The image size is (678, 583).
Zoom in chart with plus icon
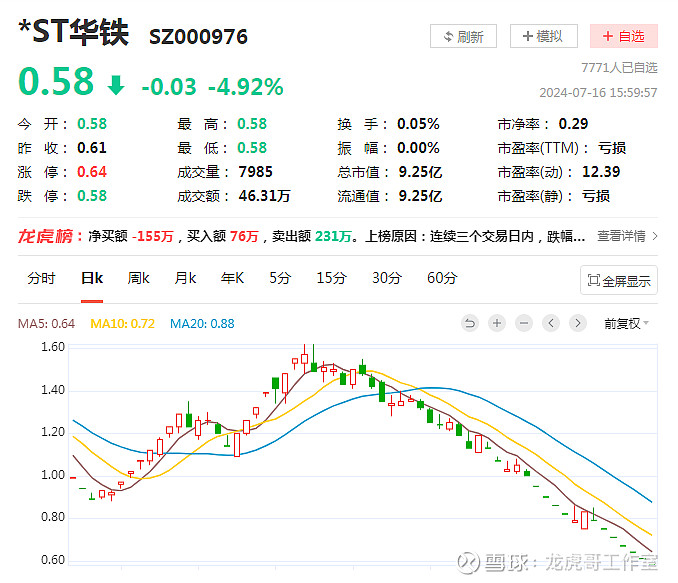click(497, 323)
